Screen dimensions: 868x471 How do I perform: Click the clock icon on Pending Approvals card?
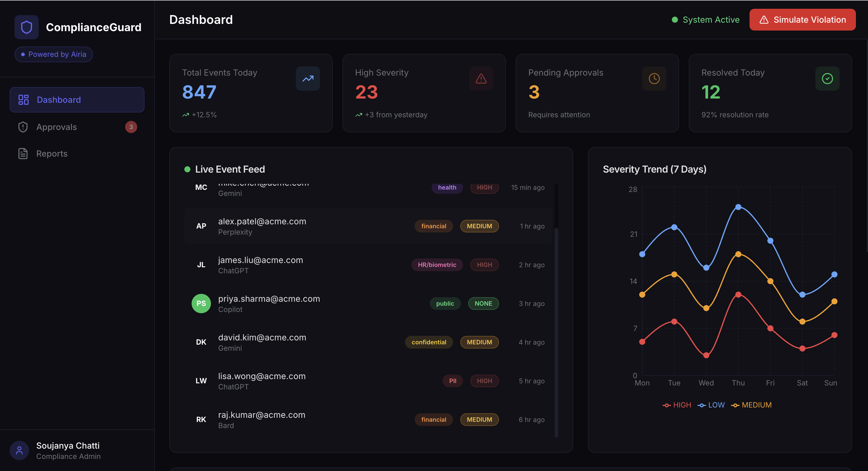654,78
